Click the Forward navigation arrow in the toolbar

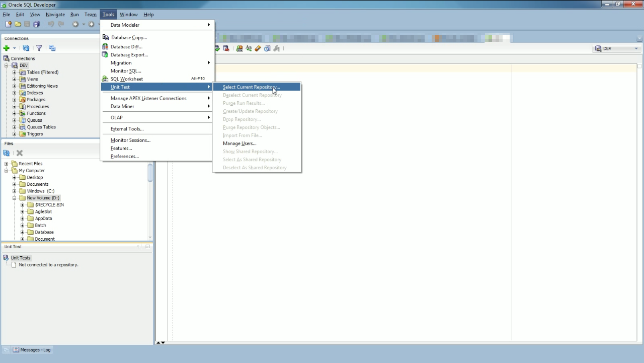click(91, 24)
